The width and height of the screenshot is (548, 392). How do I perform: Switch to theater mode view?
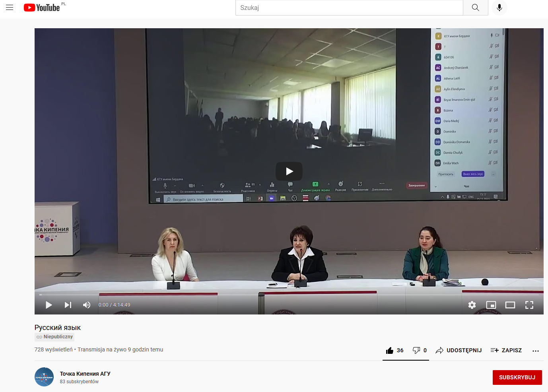(x=510, y=305)
